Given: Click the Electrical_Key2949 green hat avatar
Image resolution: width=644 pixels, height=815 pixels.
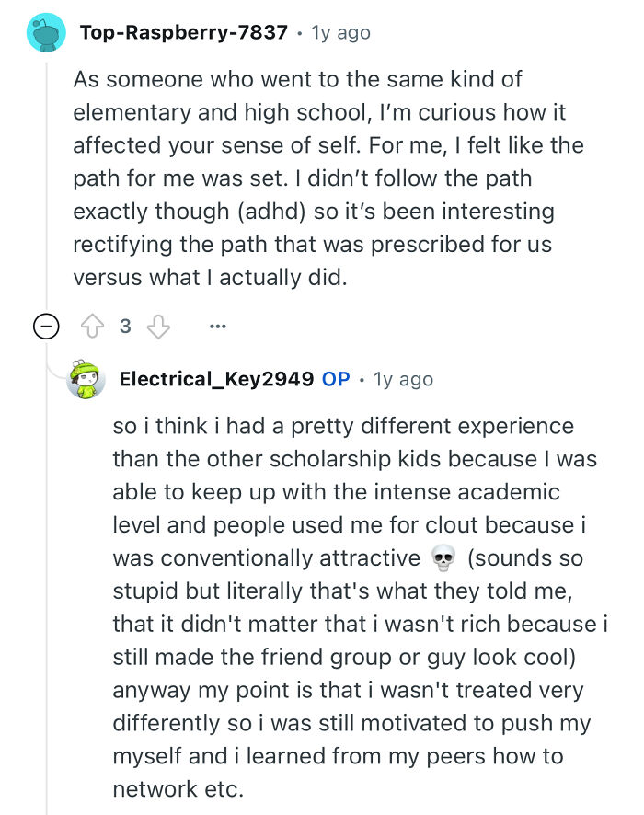Looking at the screenshot, I should pyautogui.click(x=86, y=379).
